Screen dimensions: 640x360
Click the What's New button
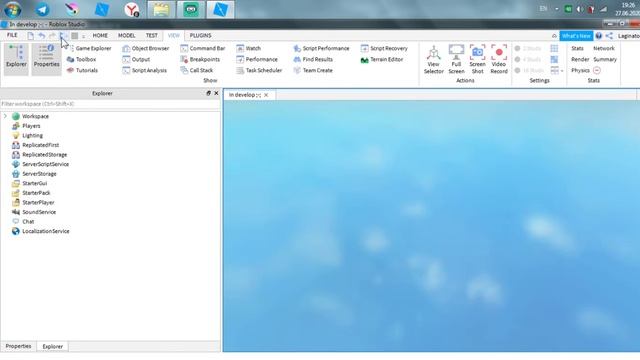click(x=576, y=36)
